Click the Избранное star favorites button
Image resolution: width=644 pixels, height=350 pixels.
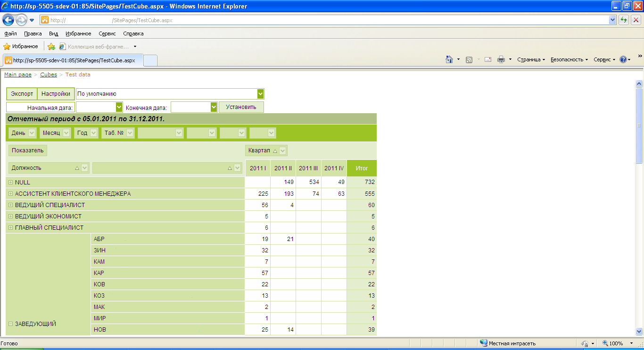[x=21, y=46]
